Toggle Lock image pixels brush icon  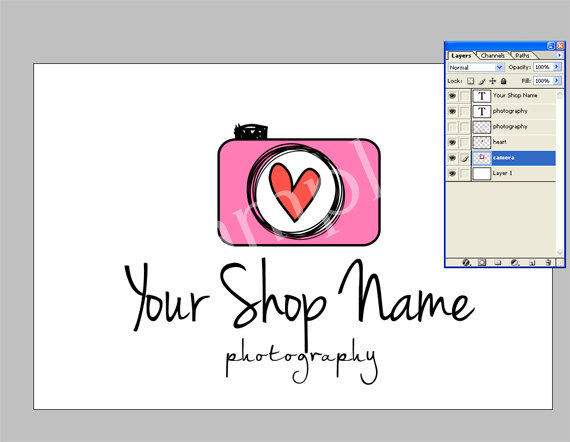[x=482, y=81]
